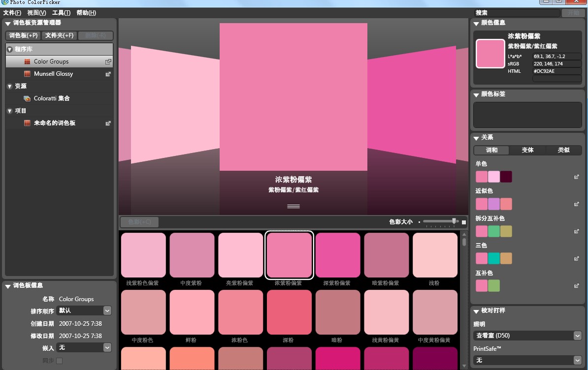Click the HTML value #DC92AE

557,71
